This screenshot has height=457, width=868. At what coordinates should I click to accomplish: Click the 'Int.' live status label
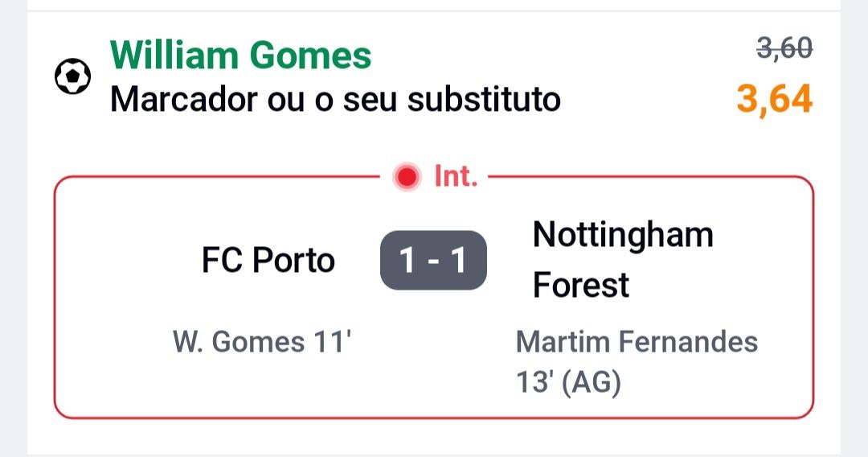coord(456,177)
